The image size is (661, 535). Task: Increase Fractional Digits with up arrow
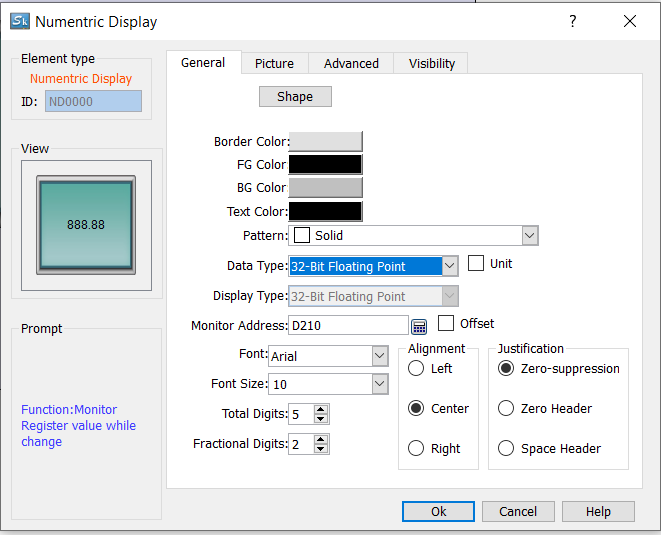click(320, 439)
